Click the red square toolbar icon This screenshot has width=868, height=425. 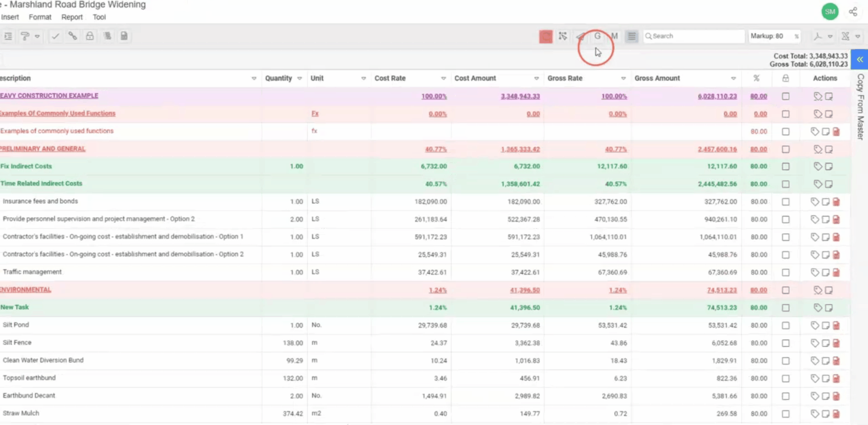(546, 37)
